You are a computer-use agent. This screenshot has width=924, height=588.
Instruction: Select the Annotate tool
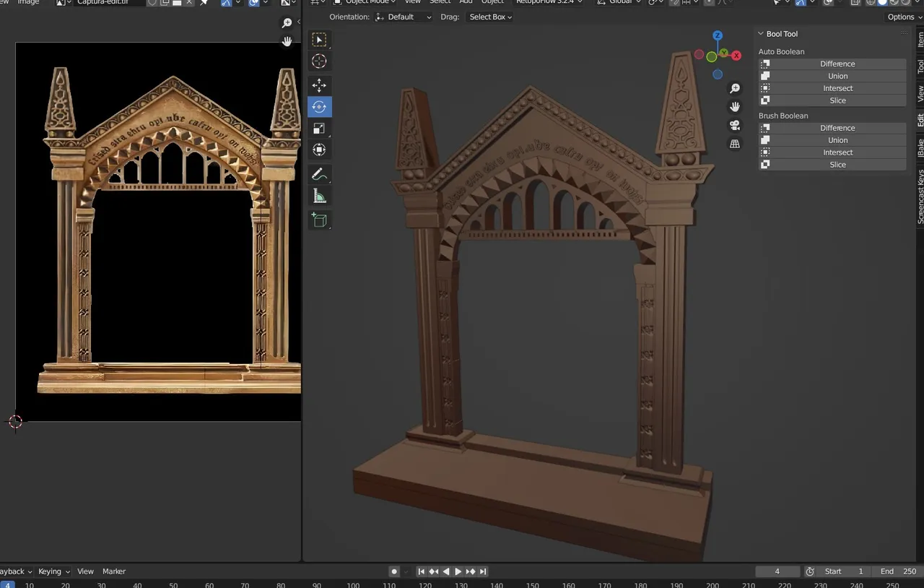pos(319,174)
